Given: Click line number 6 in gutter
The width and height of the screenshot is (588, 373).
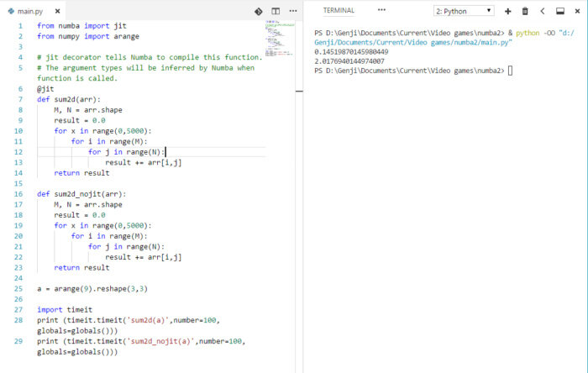Looking at the screenshot, I should [20, 89].
